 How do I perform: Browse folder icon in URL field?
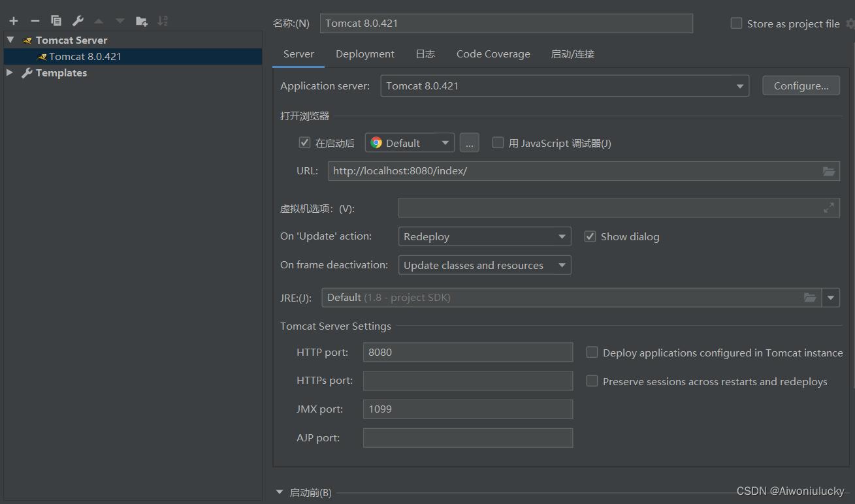click(x=828, y=171)
